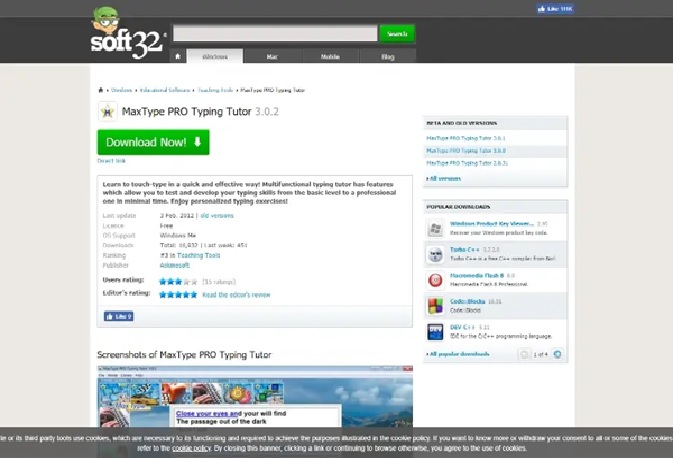Click the green Search button
Viewport: 674px width, 458px height.
(397, 34)
